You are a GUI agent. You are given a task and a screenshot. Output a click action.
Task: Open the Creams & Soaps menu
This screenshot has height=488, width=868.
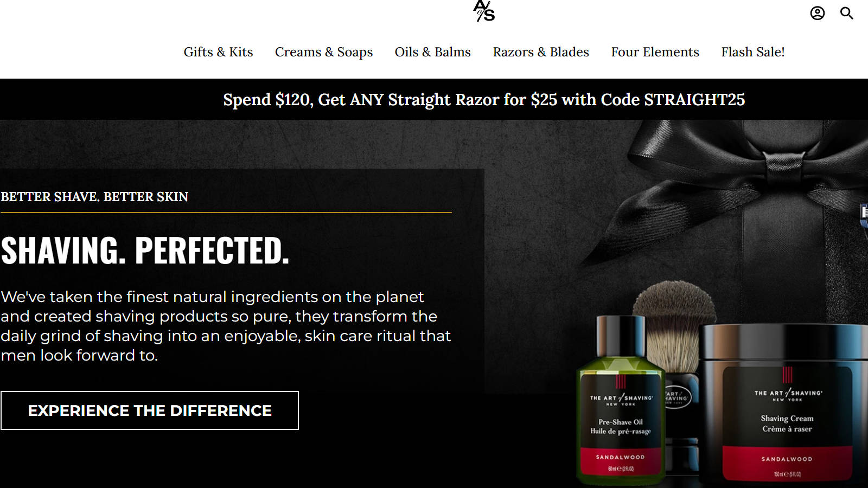coord(324,52)
